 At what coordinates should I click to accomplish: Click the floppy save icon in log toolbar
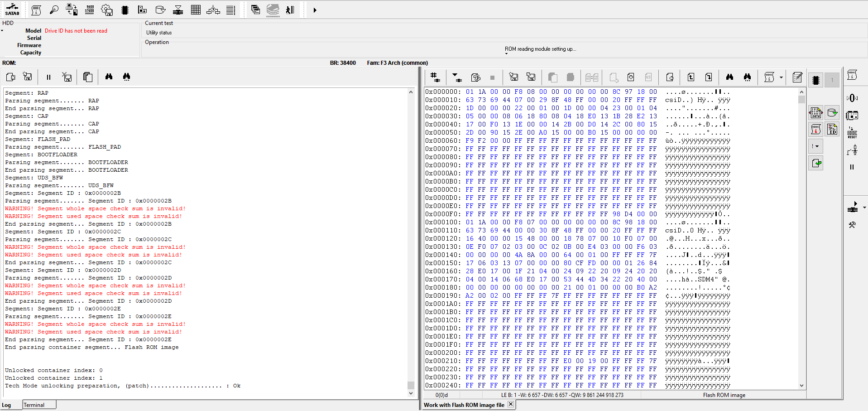[x=28, y=77]
